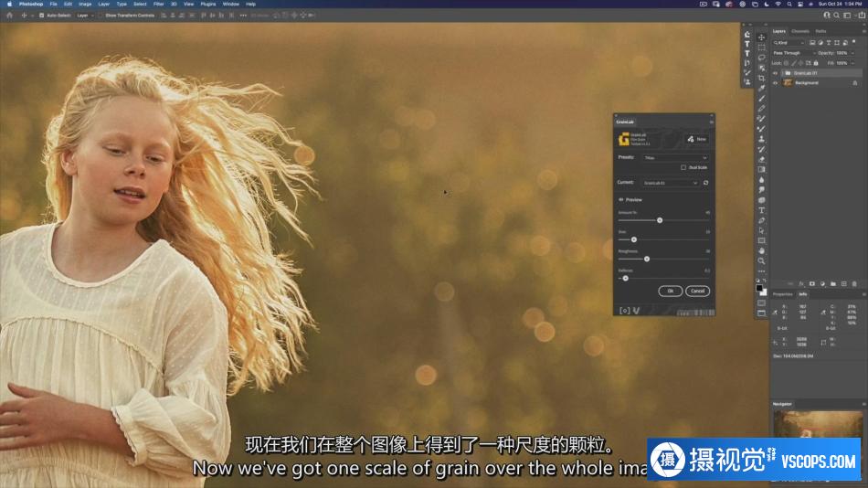The image size is (868, 488).
Task: Select the Zoom tool
Action: click(x=762, y=260)
